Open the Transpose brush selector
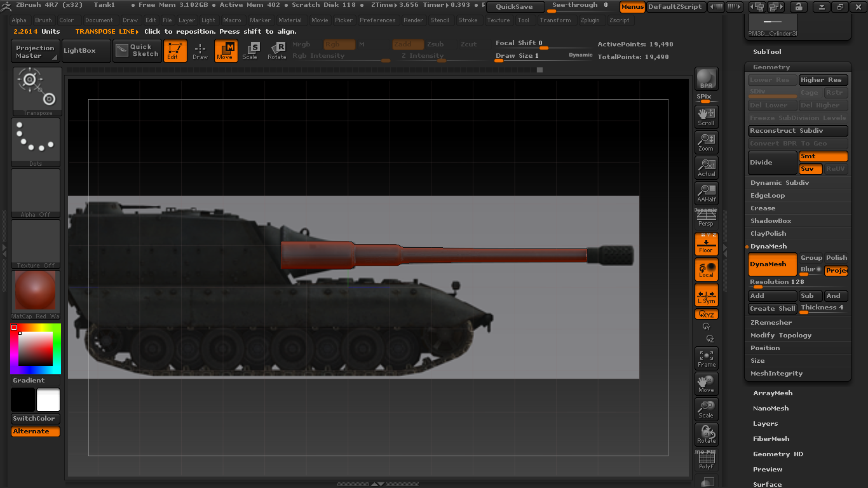Screen dimensions: 868x488 (36, 91)
